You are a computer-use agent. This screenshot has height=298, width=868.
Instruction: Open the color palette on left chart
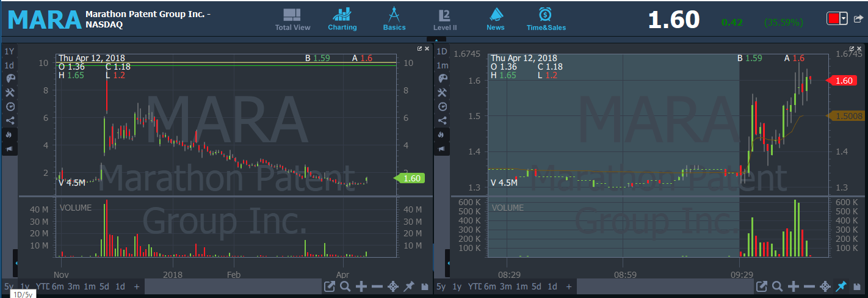pos(10,79)
